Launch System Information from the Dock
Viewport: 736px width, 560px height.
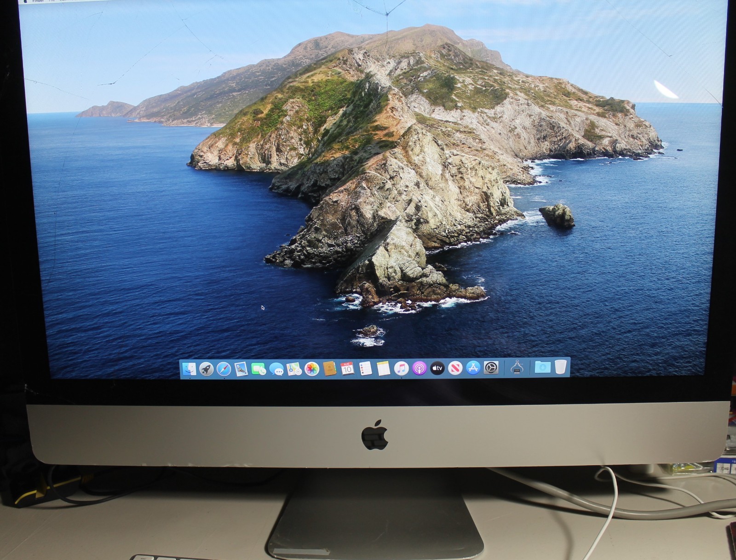tap(517, 367)
